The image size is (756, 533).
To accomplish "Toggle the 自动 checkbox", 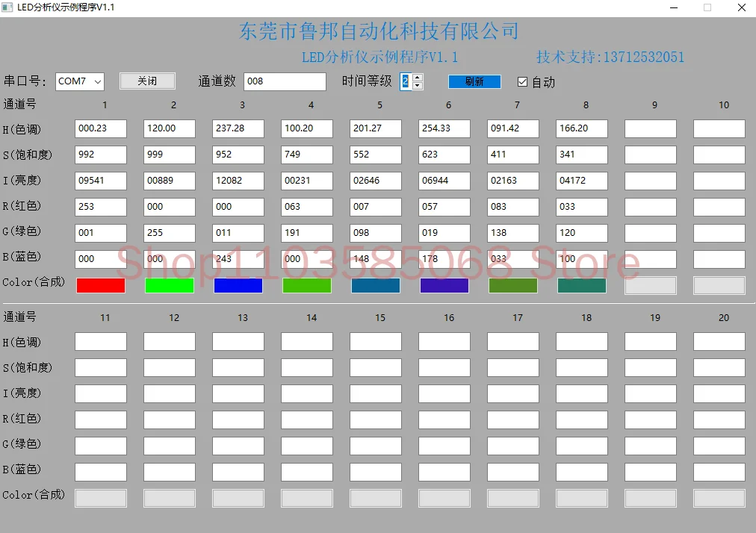I will tap(522, 82).
